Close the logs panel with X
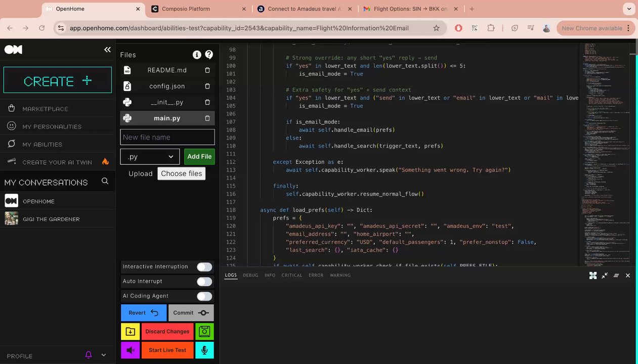Image resolution: width=638 pixels, height=364 pixels. [x=628, y=276]
